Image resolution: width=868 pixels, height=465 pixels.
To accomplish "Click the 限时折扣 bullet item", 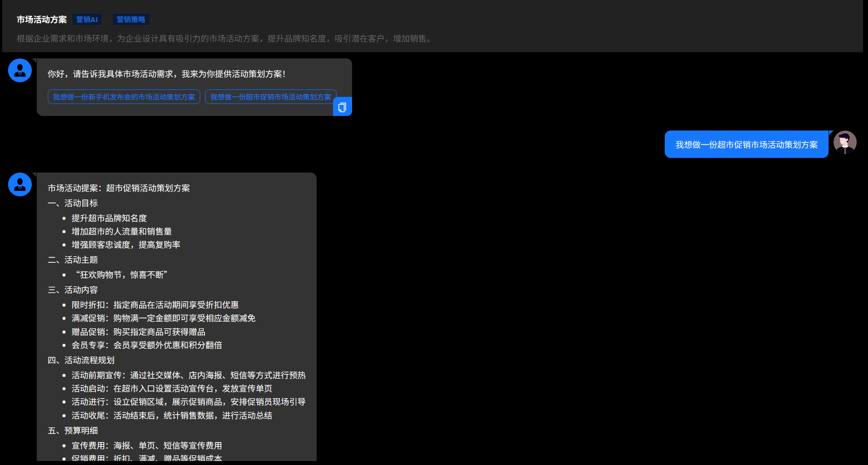I will (x=155, y=305).
